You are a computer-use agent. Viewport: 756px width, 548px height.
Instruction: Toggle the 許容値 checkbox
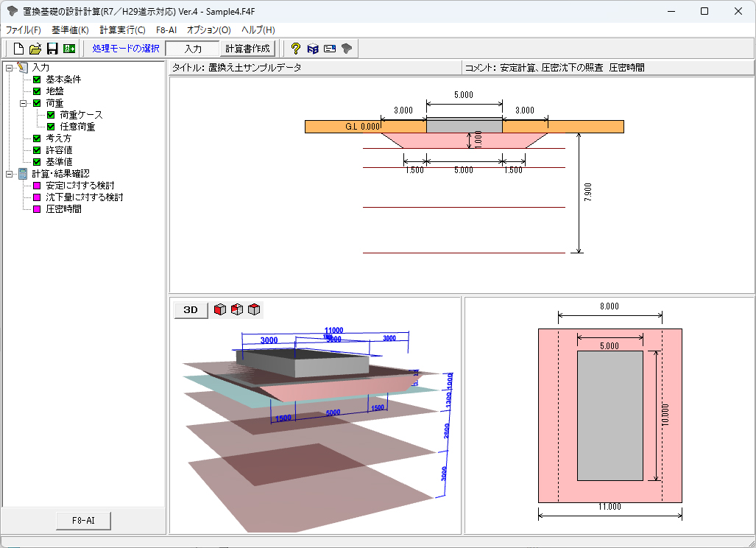[x=37, y=150]
